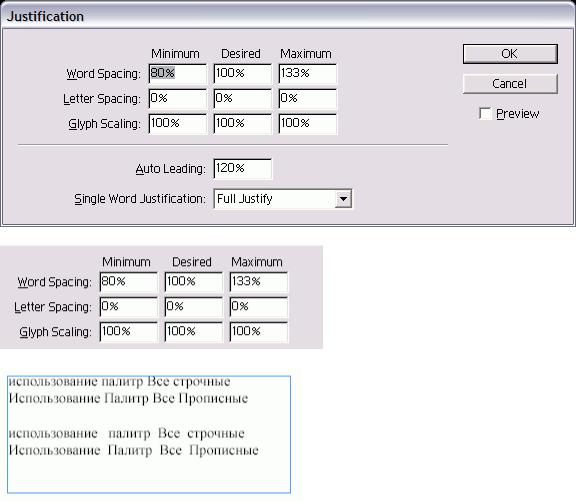The height and width of the screenshot is (501, 576).
Task: Click the Desired column header in dialog
Action: click(x=241, y=54)
